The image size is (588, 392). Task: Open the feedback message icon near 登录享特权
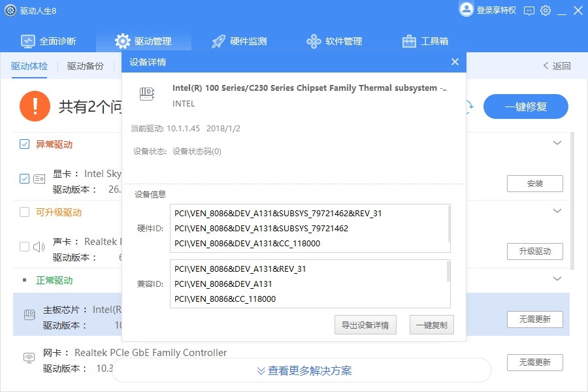[529, 10]
